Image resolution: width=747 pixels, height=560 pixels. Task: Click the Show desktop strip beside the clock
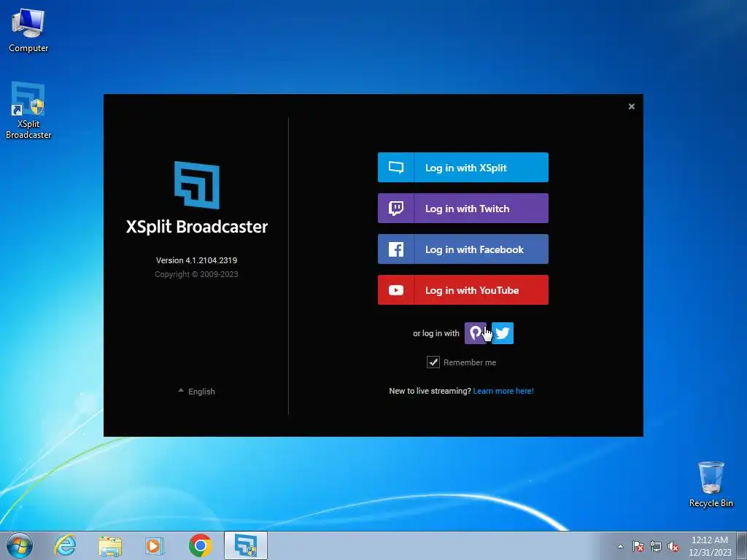point(742,545)
